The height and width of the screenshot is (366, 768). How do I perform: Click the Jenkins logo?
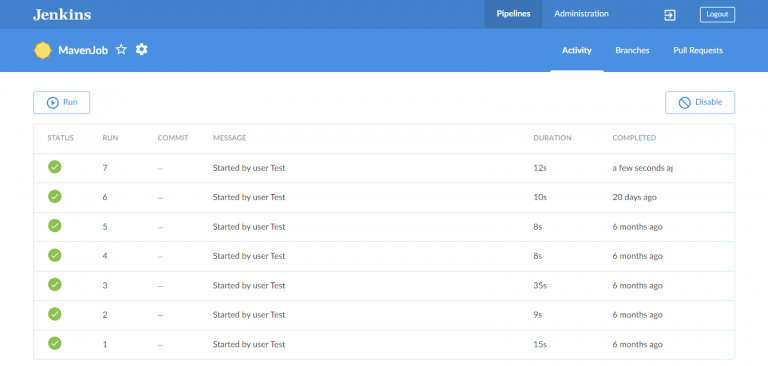coord(62,14)
